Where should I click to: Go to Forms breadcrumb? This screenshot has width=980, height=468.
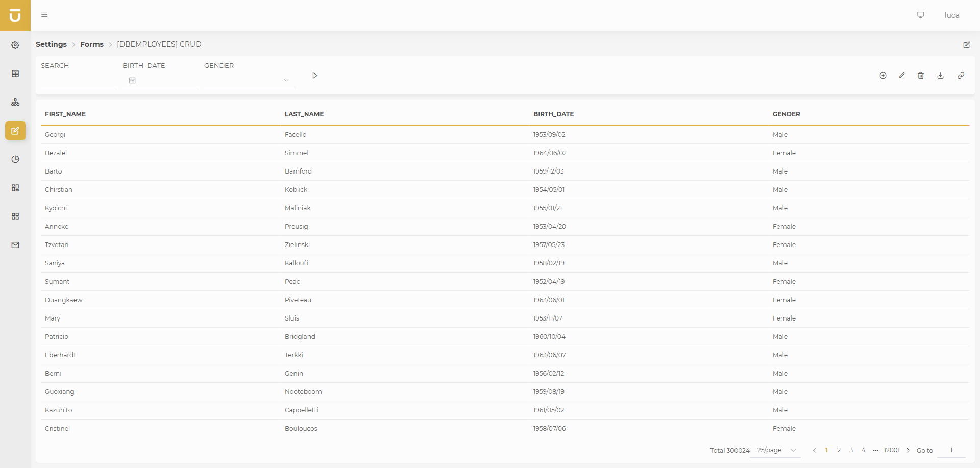92,44
